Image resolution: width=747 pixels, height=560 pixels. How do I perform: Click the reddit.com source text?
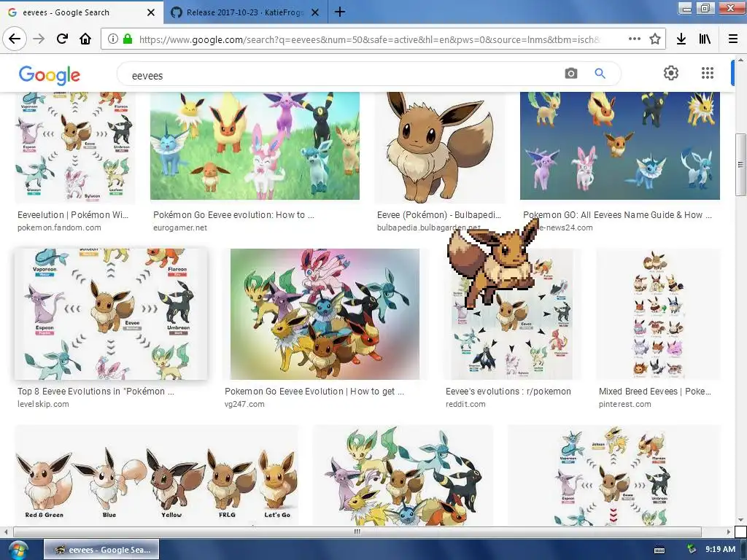coord(465,404)
